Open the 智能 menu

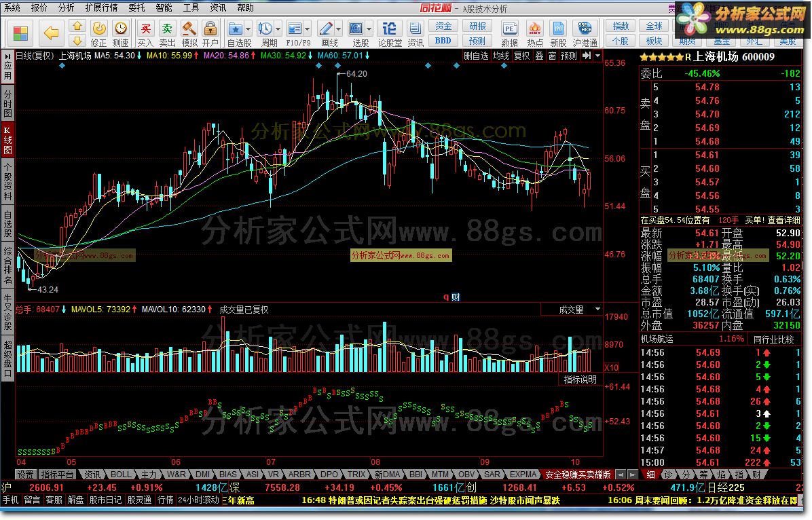pos(164,7)
